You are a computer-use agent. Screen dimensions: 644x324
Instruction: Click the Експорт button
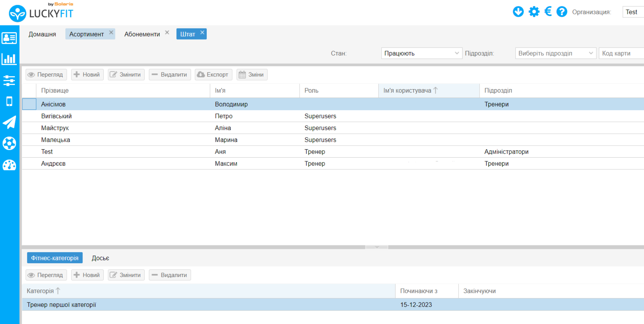click(213, 74)
